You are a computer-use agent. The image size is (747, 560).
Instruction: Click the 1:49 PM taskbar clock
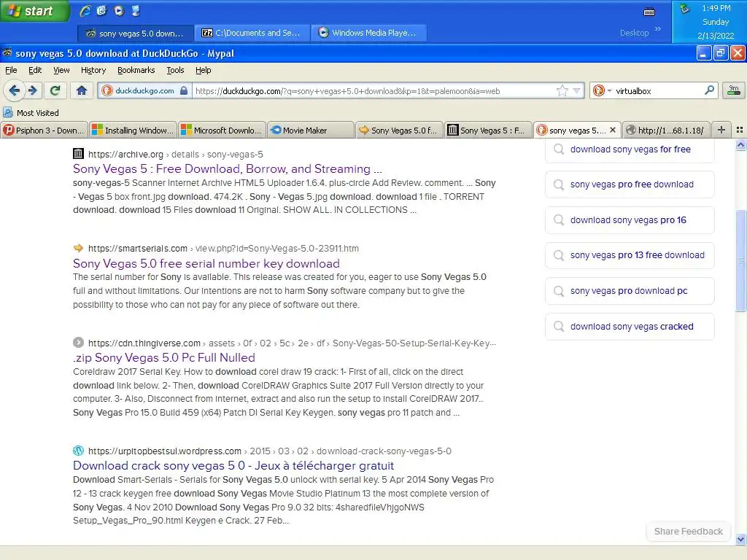tap(716, 7)
